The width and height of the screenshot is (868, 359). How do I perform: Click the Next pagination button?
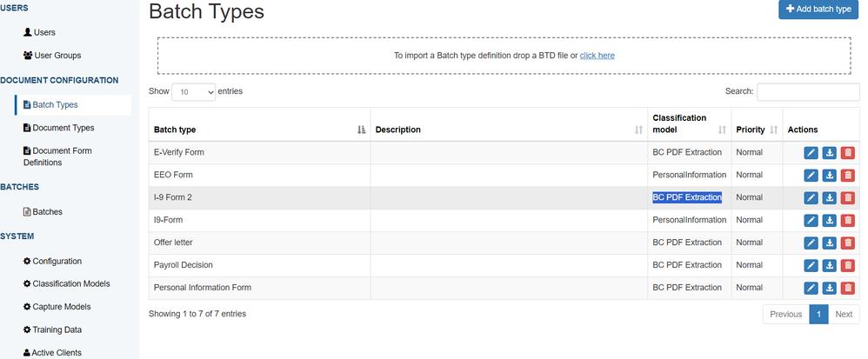pyautogui.click(x=844, y=314)
